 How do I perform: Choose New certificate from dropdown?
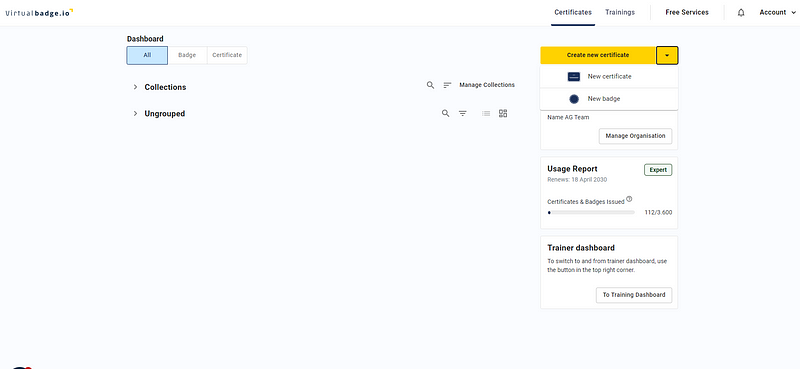(x=609, y=77)
